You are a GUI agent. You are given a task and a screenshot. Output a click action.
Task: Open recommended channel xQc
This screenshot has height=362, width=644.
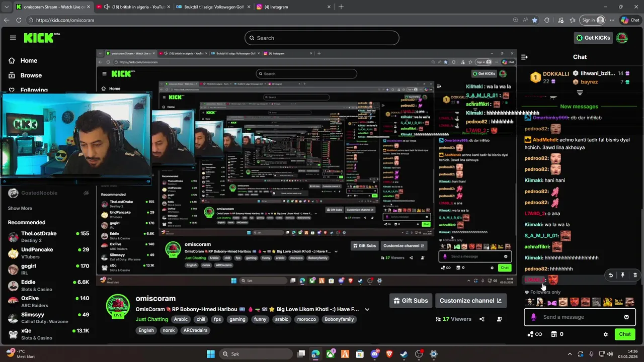tap(48, 334)
